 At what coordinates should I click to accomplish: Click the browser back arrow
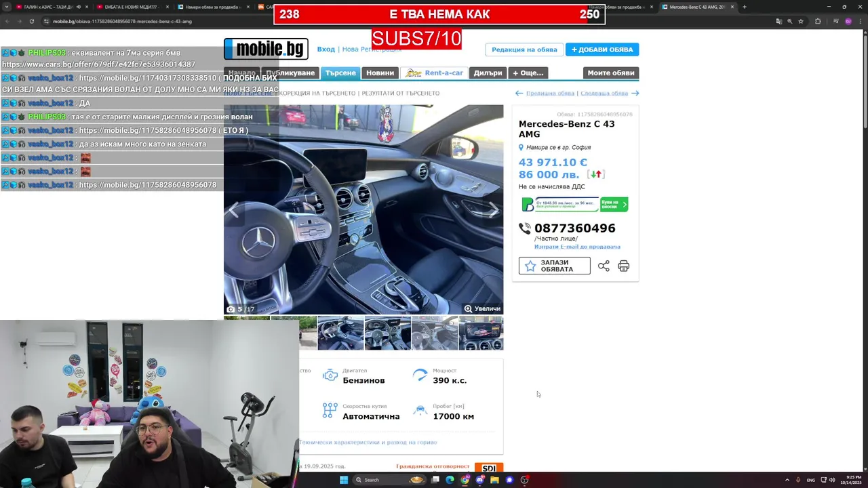click(7, 21)
